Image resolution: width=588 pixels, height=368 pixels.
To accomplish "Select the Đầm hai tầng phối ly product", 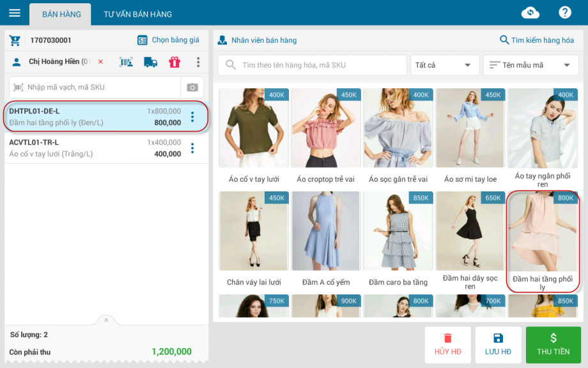I will click(542, 241).
